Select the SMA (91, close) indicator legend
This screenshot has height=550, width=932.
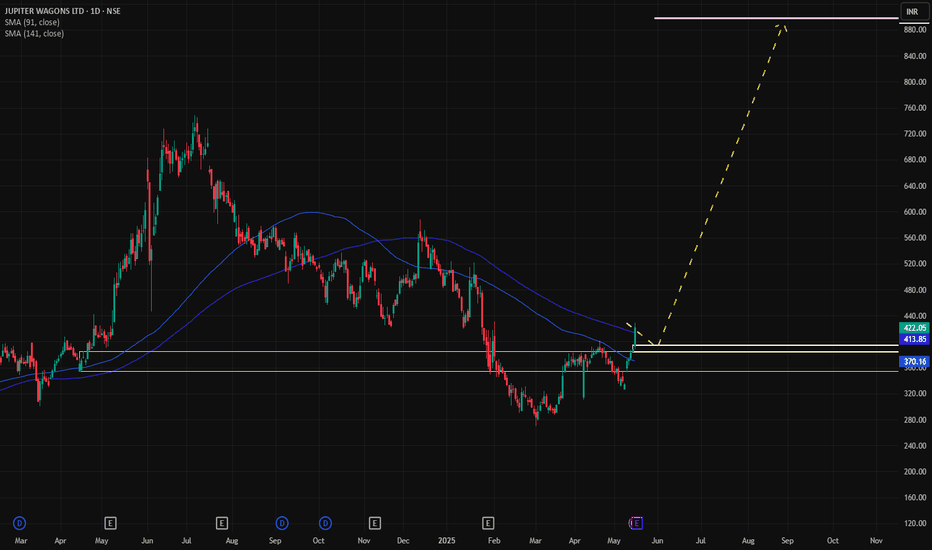pos(32,22)
